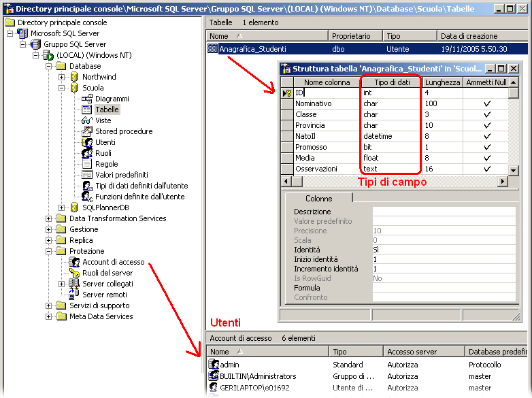The width and height of the screenshot is (532, 398).
Task: Click the Server remoti icon
Action: coord(74,294)
